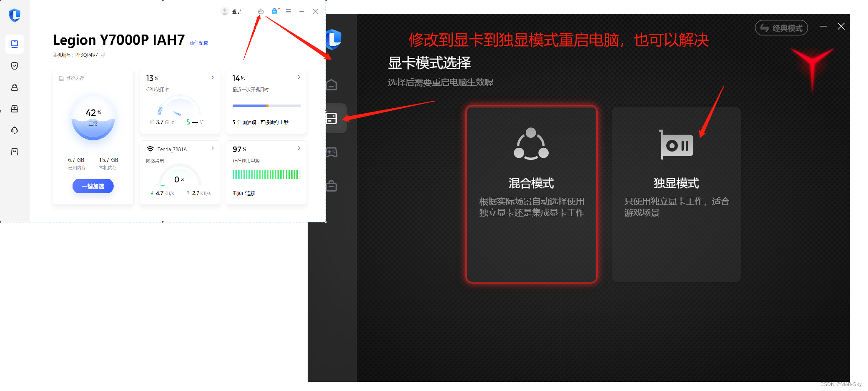Click the 15.7 GB total memory value

(108, 160)
